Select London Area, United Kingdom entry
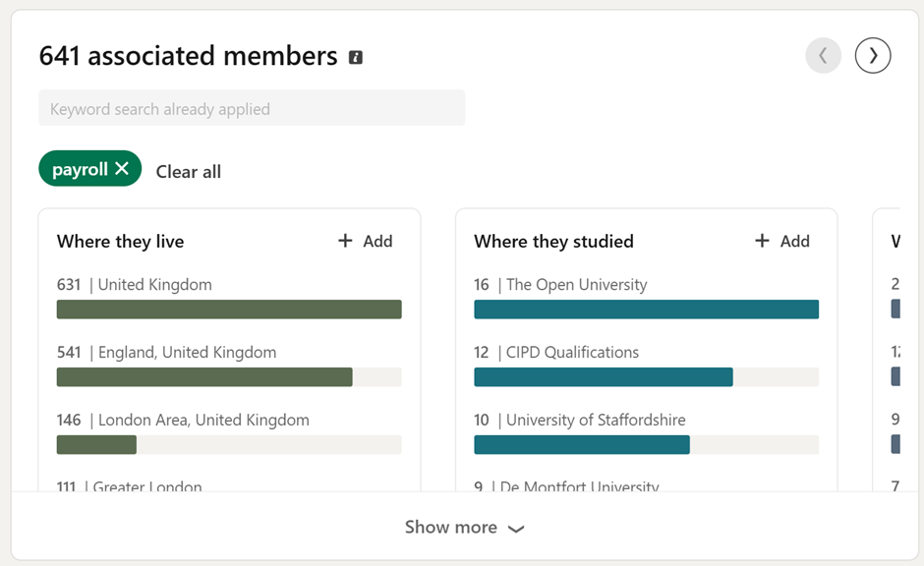 coord(203,420)
